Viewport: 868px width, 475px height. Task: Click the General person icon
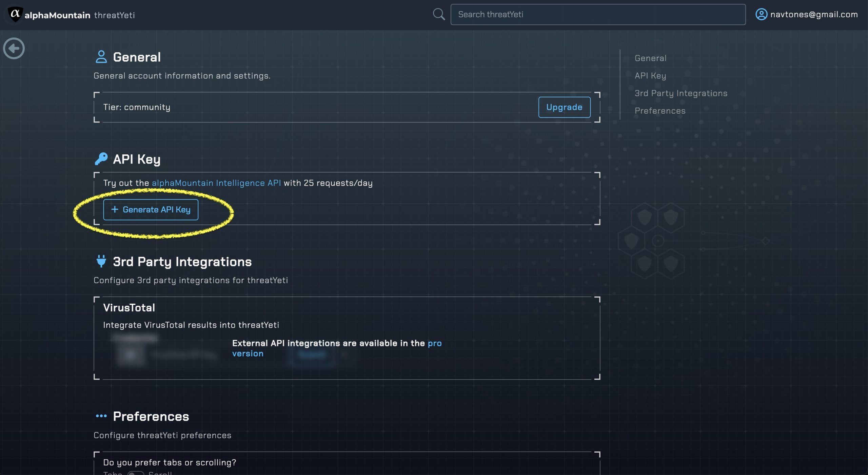click(101, 57)
